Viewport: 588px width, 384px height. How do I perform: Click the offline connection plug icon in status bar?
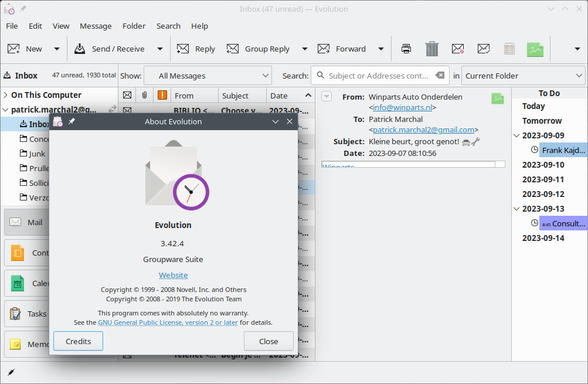tap(11, 372)
